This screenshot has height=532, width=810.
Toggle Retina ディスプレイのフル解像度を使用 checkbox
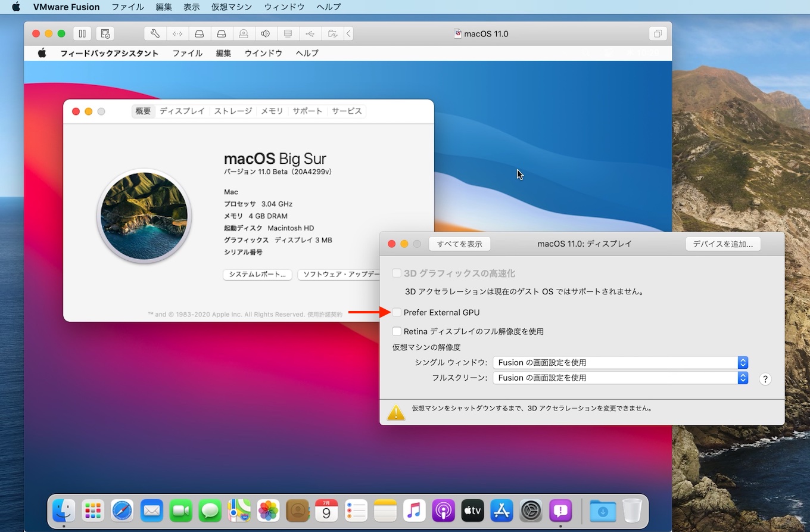(397, 331)
